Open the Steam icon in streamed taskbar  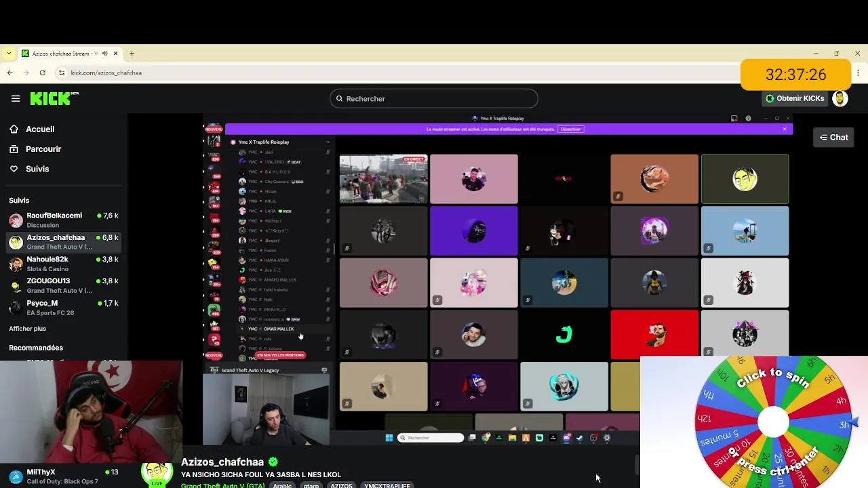[580, 438]
